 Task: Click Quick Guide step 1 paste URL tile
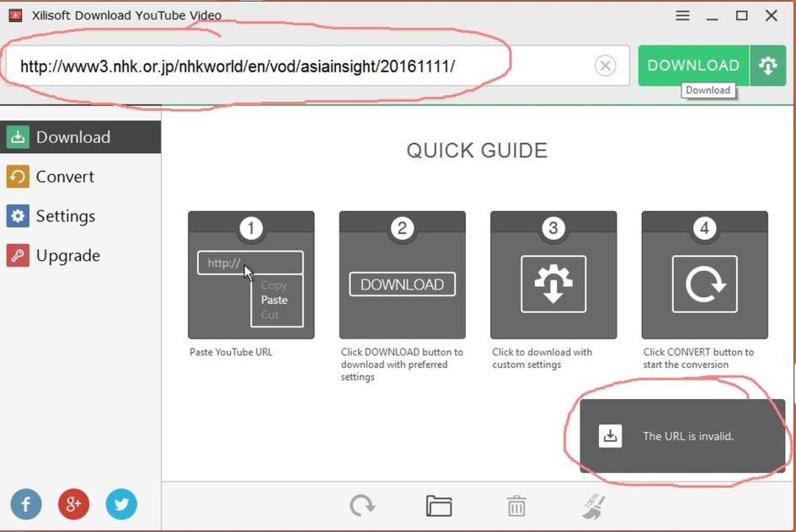point(251,275)
